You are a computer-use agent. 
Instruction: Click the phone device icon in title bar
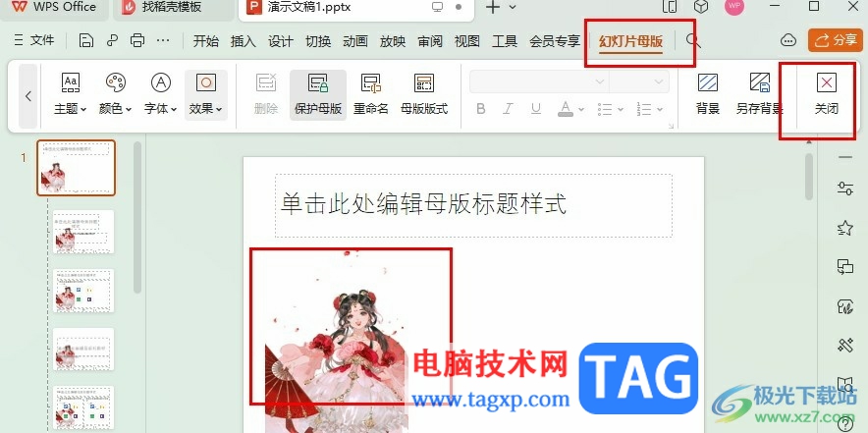point(670,7)
